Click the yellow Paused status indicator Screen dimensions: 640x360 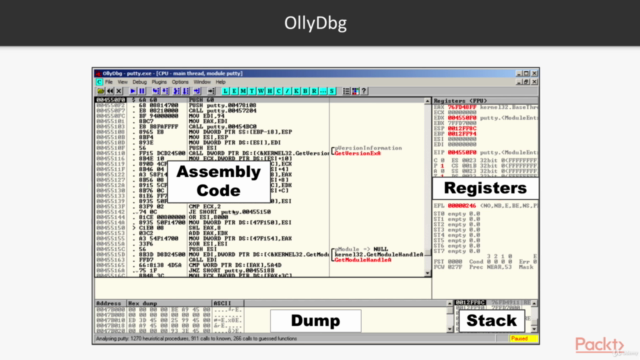(523, 338)
